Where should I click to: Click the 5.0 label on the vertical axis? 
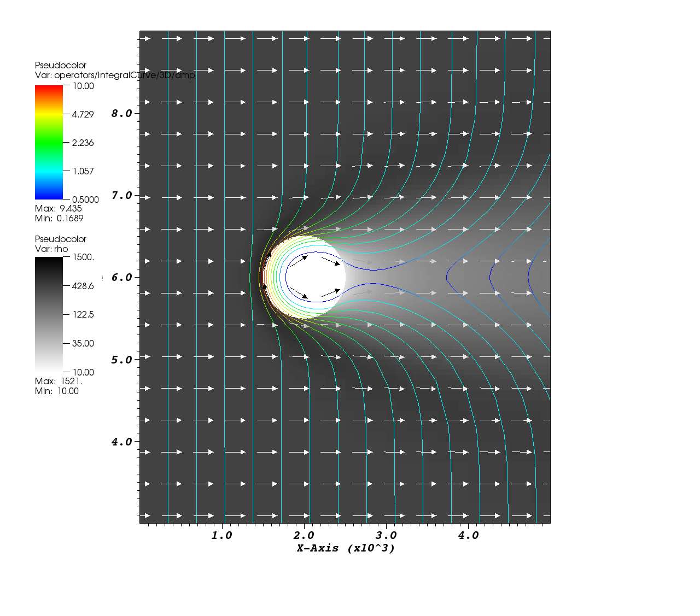click(122, 360)
